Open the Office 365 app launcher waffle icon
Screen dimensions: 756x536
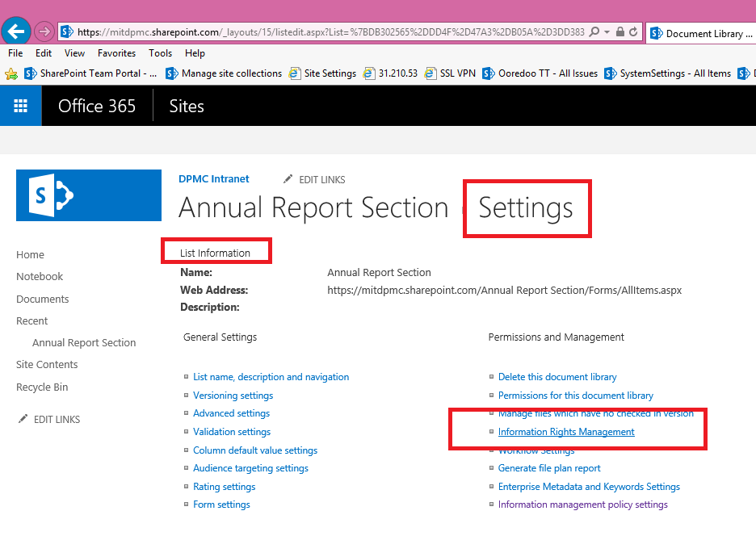(x=20, y=105)
